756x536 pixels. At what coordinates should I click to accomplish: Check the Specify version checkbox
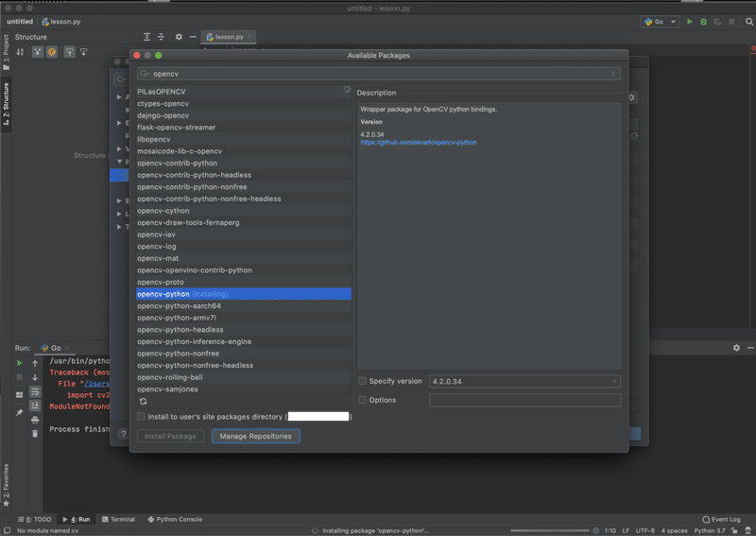(362, 381)
